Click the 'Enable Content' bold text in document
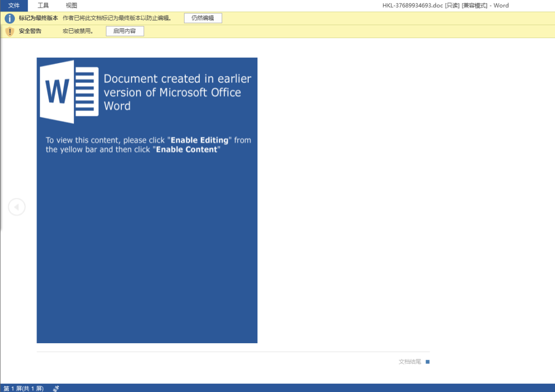 [x=187, y=150]
